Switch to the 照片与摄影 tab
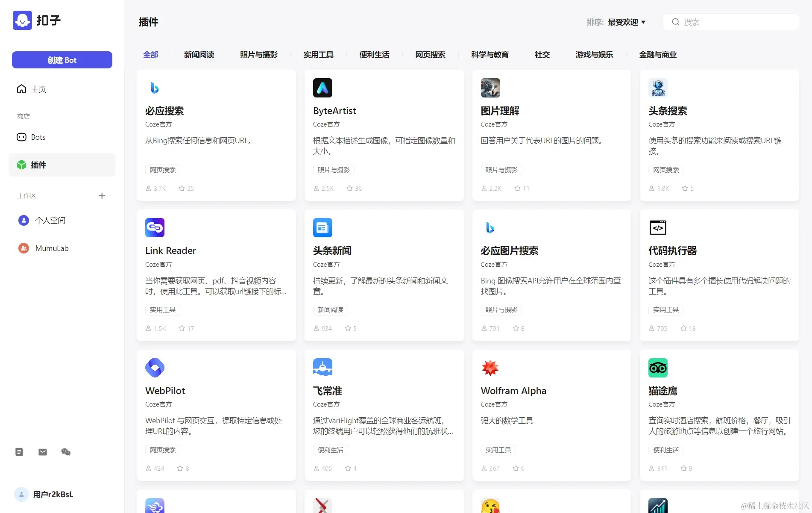Viewport: 812px width, 513px height. [x=259, y=55]
